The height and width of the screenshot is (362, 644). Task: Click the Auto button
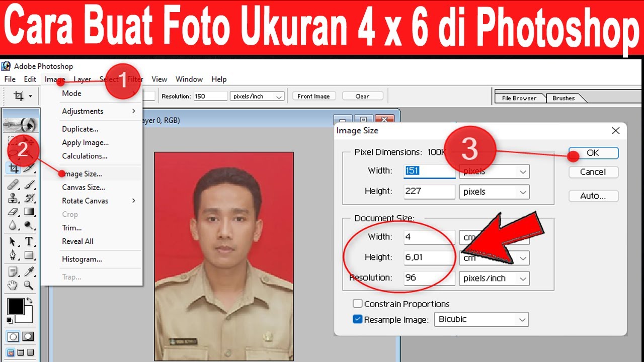593,196
